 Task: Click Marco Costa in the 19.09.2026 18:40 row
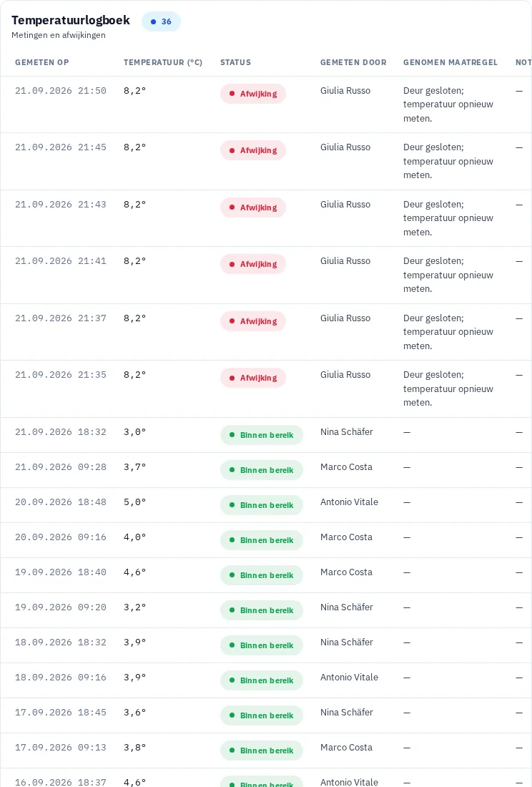[x=347, y=572]
